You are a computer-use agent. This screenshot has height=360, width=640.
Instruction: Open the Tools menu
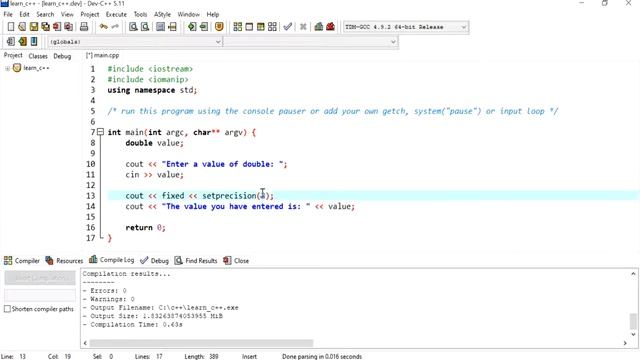coord(140,14)
